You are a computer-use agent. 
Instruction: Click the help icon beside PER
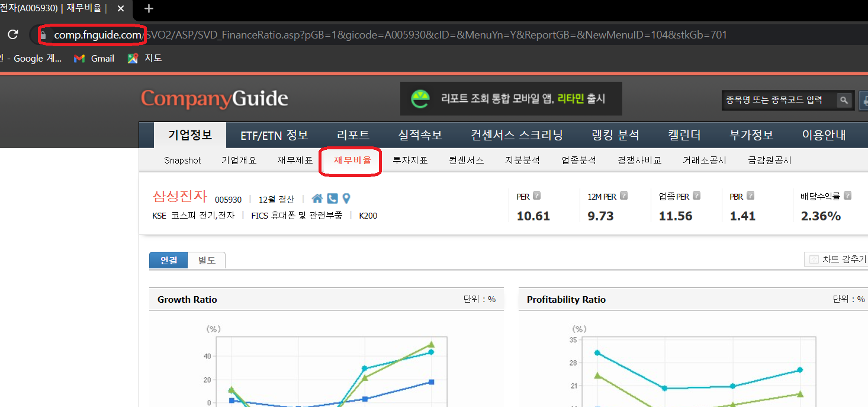point(536,196)
